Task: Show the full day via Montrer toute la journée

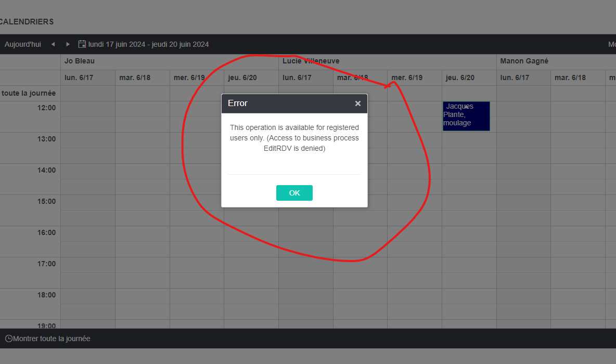Action: pos(52,339)
